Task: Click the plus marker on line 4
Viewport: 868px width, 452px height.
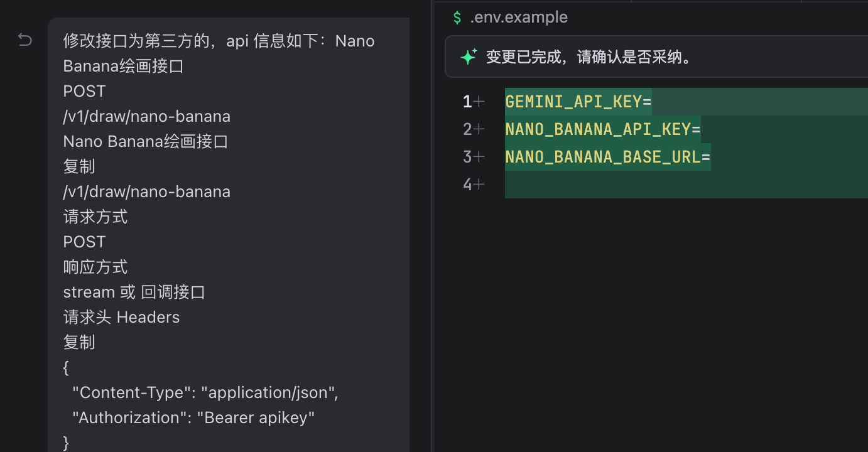Action: pyautogui.click(x=479, y=185)
